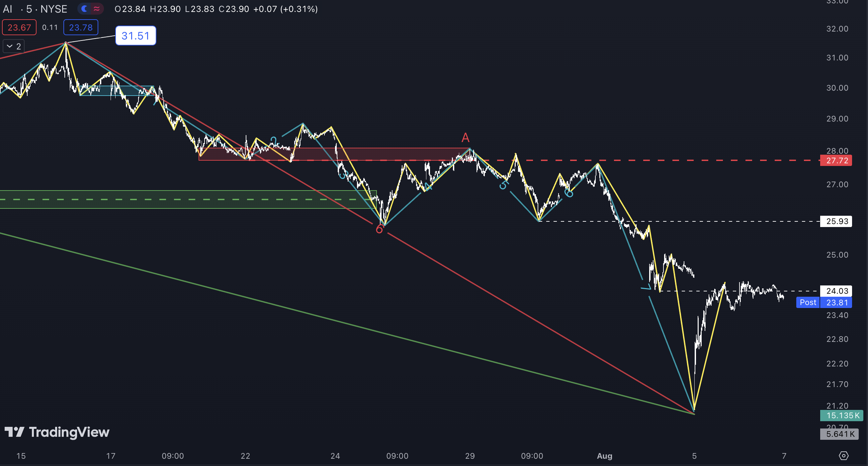Click the red 23.67 sell price button

tap(19, 27)
